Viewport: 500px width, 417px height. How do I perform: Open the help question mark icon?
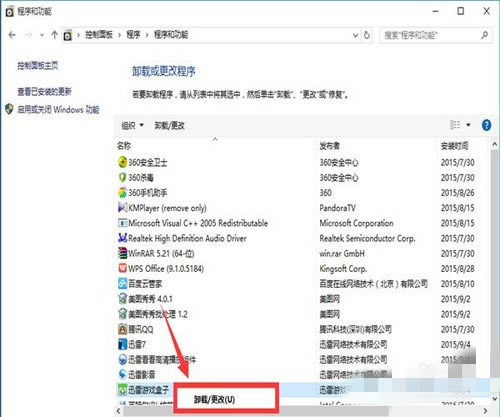coord(486,125)
